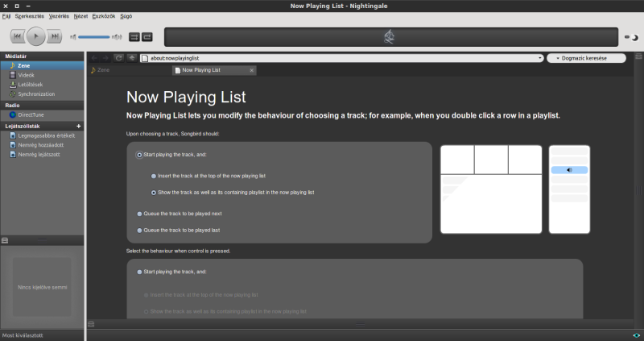Viewport: 644px width, 341px height.
Task: Open the Nemrég lejátszott playlist
Action: (x=42, y=154)
